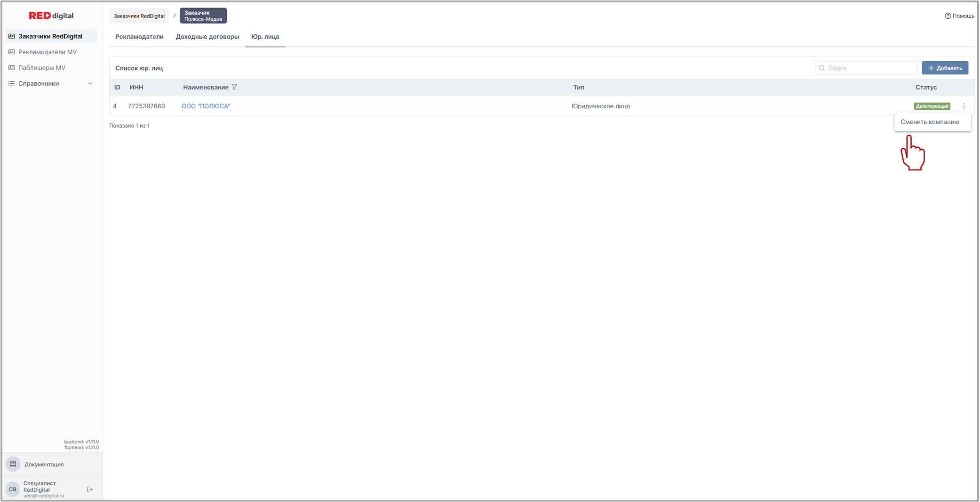The height and width of the screenshot is (502, 980).
Task: Open the ООО "ПОЛЮСА" link
Action: pos(206,106)
